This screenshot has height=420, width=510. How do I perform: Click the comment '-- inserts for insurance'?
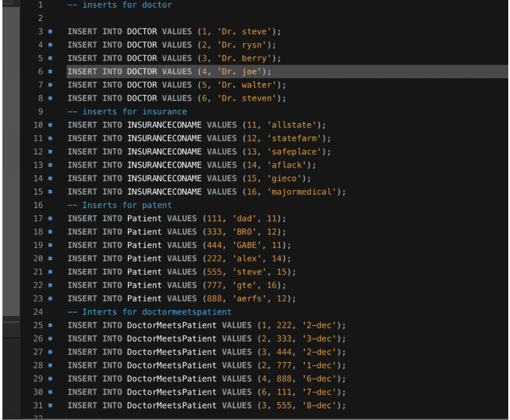click(x=127, y=111)
